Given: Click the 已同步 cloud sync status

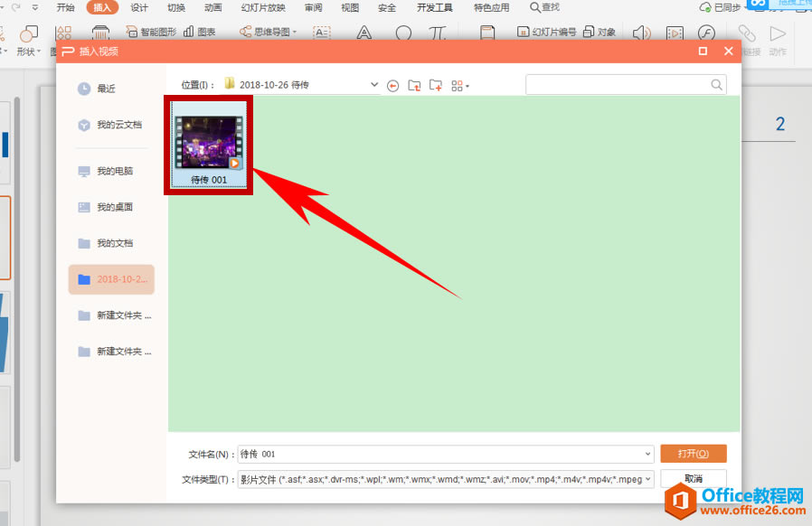Looking at the screenshot, I should (x=721, y=8).
